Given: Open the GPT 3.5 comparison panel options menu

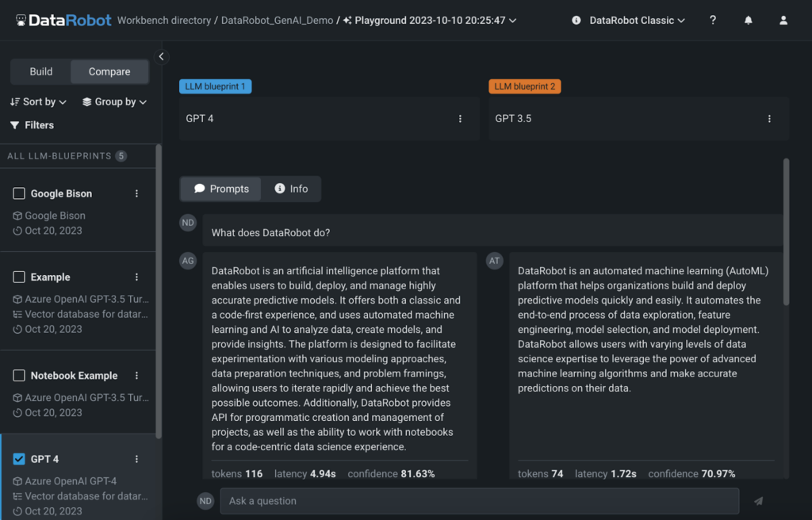Looking at the screenshot, I should [769, 119].
